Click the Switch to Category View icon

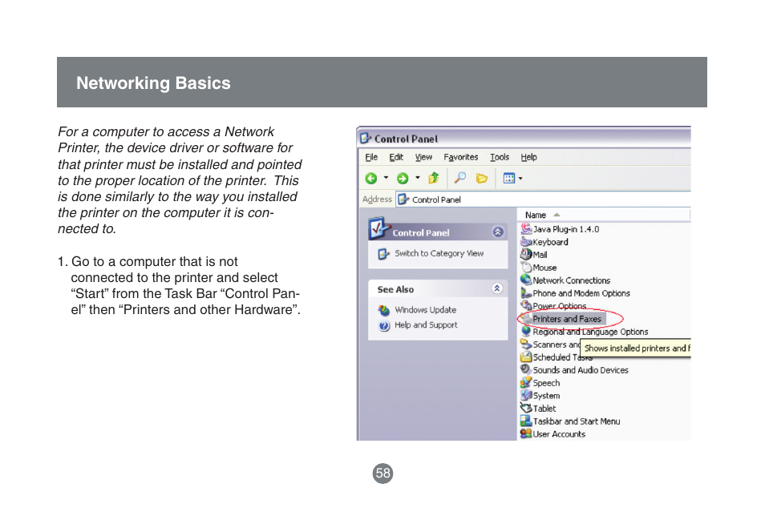383,254
